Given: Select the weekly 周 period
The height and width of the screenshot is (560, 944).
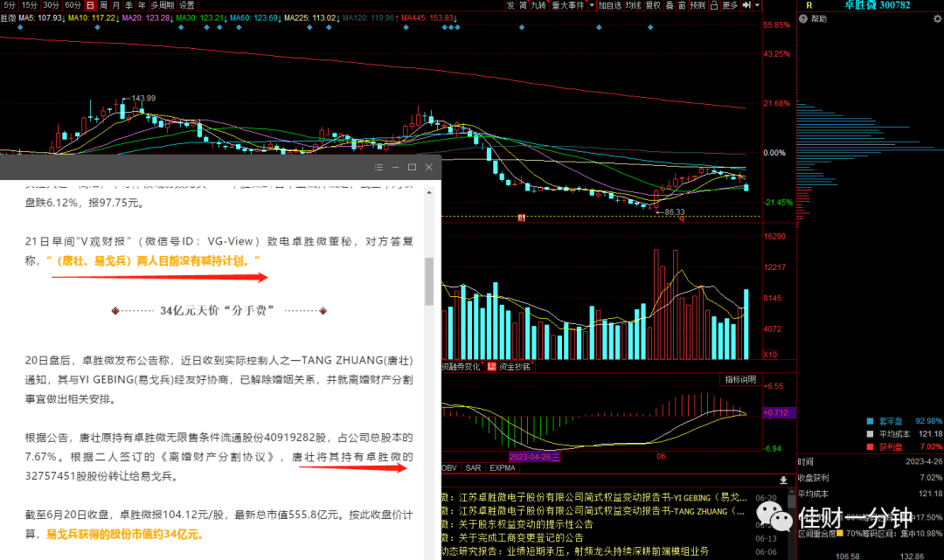Looking at the screenshot, I should click(103, 5).
